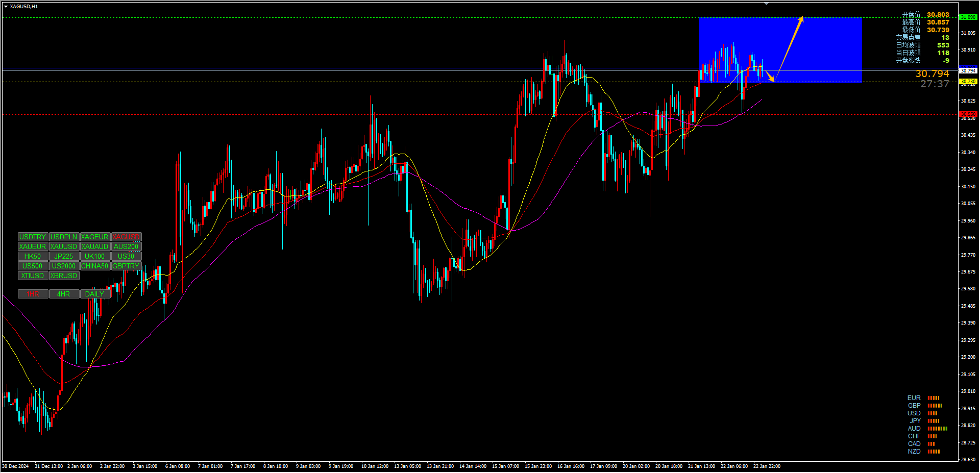Click the yellow 30.730 price label
The image size is (980, 473).
point(968,82)
